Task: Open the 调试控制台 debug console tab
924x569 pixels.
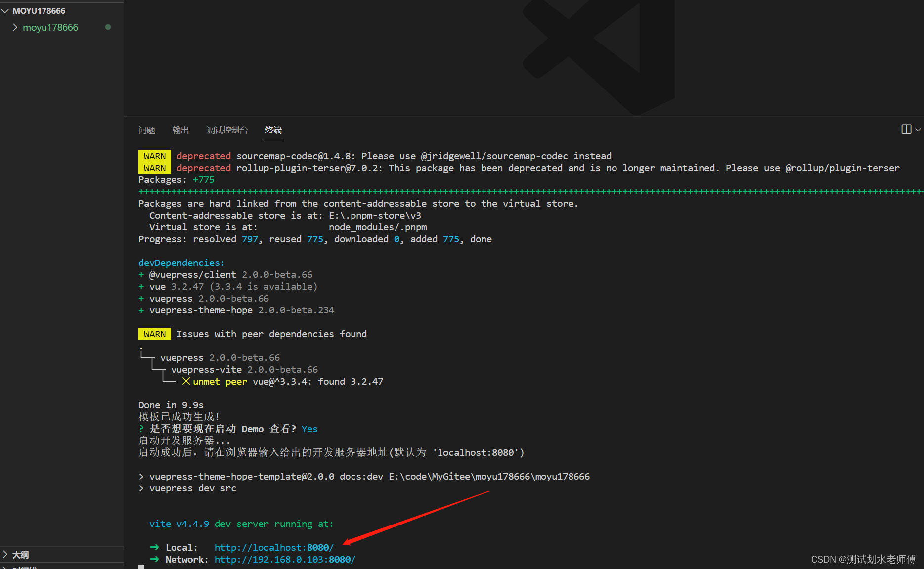Action: [x=227, y=130]
